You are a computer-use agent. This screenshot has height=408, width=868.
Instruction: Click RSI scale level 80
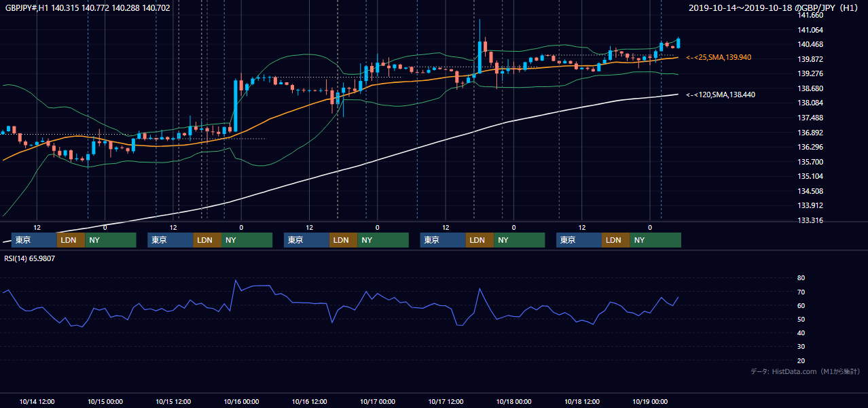[801, 278]
